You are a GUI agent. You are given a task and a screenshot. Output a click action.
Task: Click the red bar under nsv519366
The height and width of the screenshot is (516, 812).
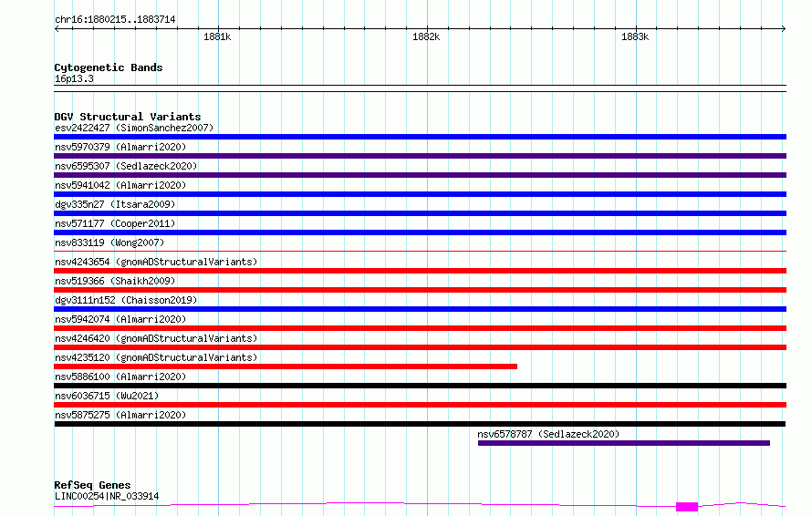pyautogui.click(x=420, y=290)
